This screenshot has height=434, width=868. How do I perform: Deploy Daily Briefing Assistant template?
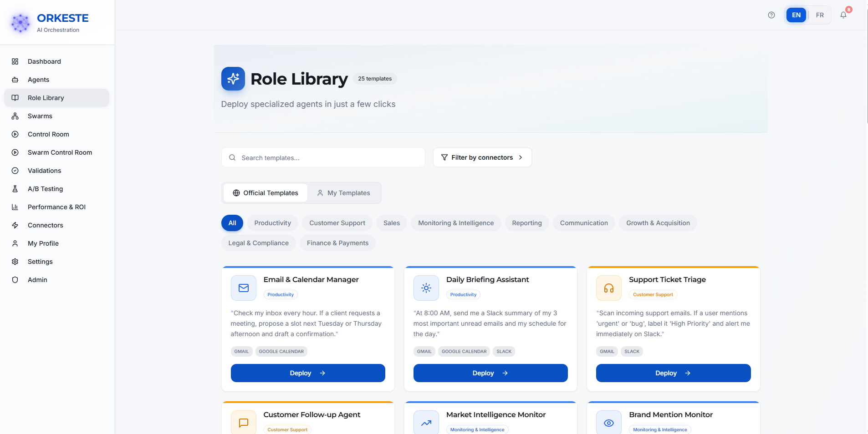point(490,373)
